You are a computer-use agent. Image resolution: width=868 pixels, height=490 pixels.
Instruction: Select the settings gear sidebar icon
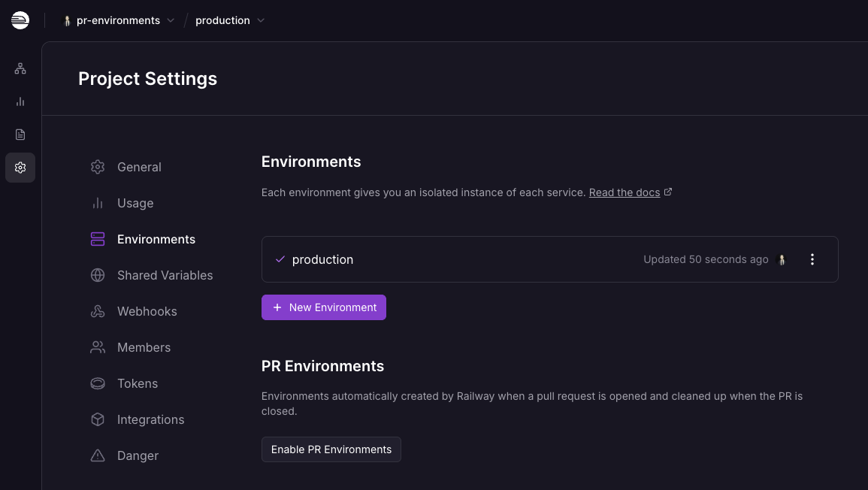pos(20,168)
